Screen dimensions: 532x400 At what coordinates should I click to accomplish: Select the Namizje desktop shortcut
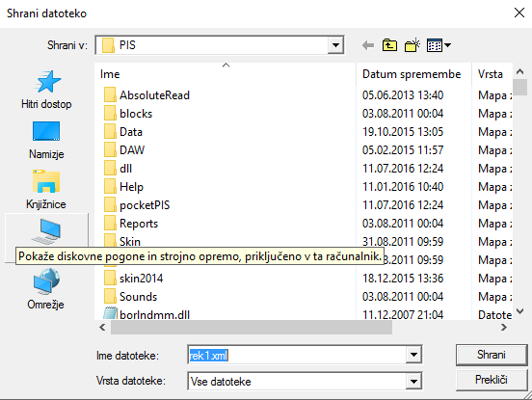pyautogui.click(x=46, y=140)
